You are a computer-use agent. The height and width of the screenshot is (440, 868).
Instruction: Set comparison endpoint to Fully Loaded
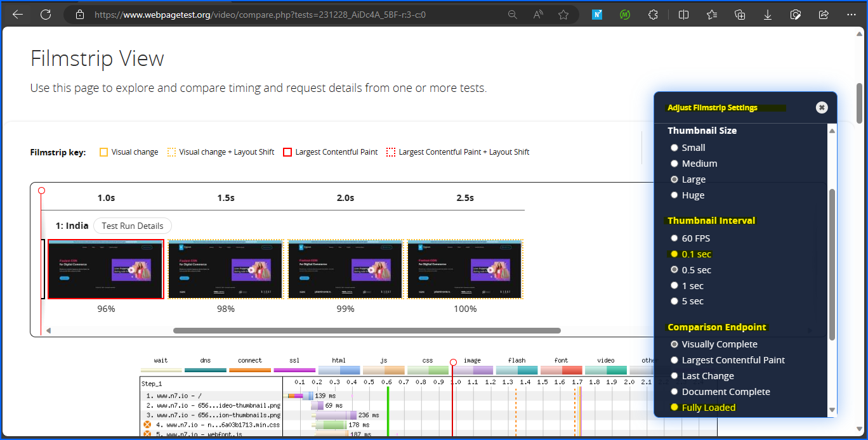(x=674, y=408)
